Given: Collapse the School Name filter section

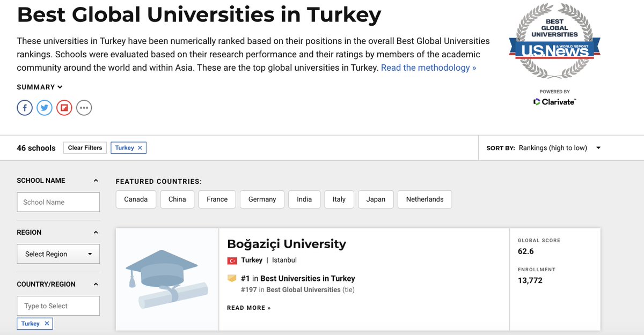Looking at the screenshot, I should [x=96, y=180].
